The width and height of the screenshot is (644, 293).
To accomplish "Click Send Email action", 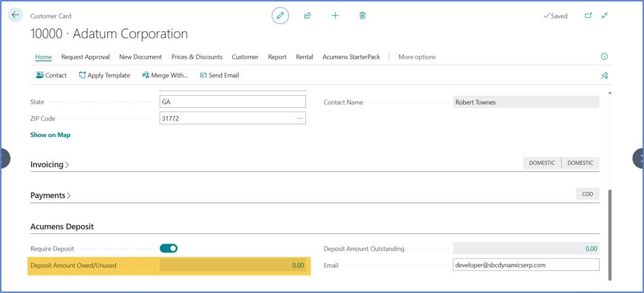I will pyautogui.click(x=219, y=75).
